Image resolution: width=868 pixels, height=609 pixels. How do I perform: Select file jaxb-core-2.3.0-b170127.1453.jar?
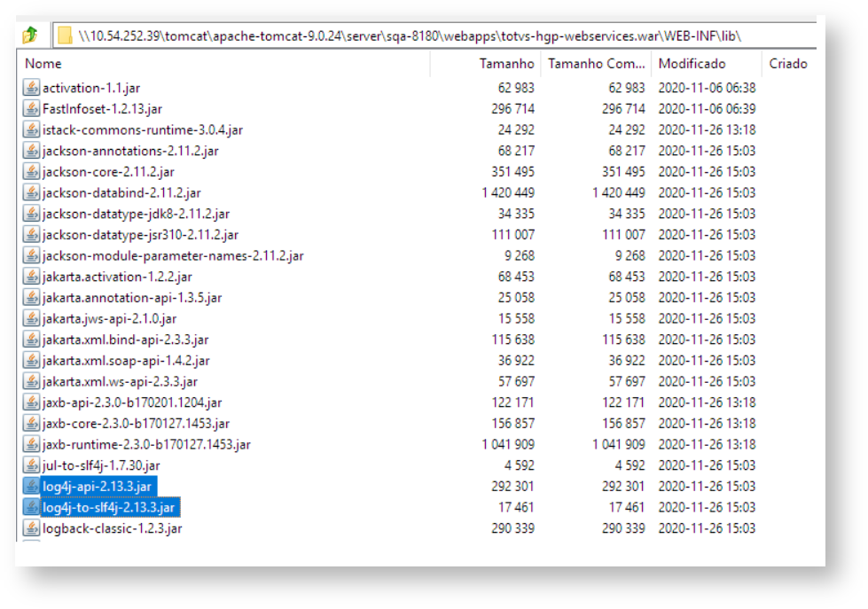tap(137, 424)
